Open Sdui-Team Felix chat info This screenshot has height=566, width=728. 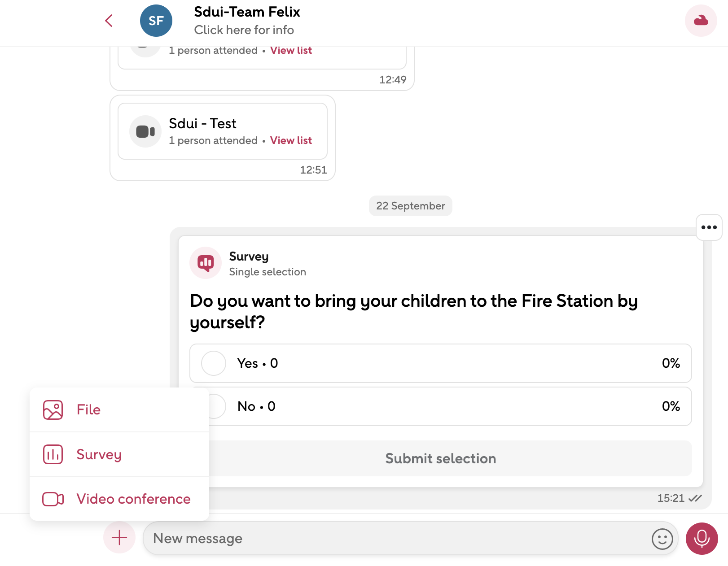pos(246,21)
